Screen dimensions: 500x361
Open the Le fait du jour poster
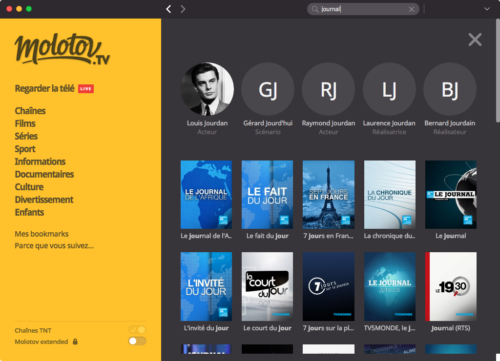point(267,195)
